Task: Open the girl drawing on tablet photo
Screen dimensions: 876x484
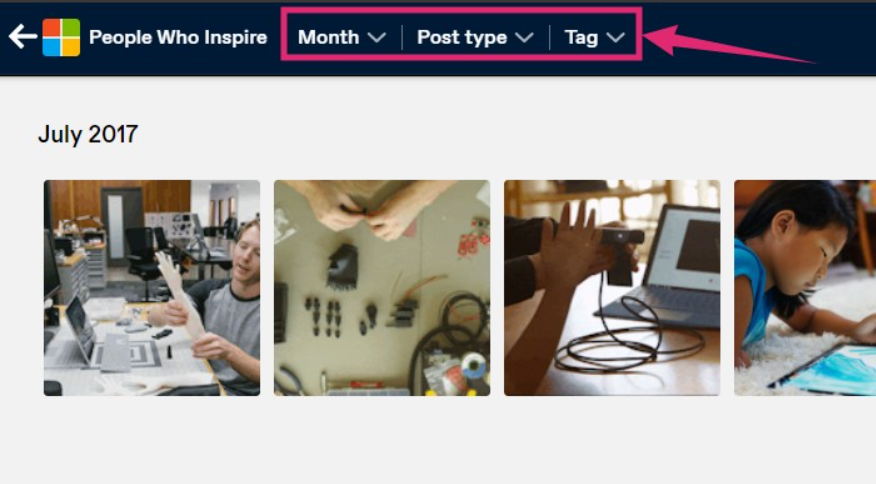Action: click(805, 288)
